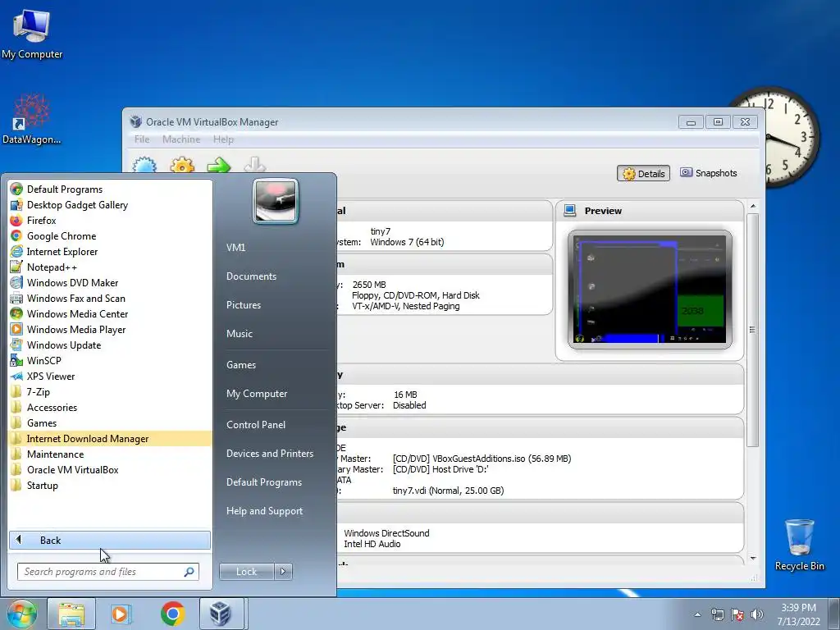Expand the 7-Zip folder
The image size is (840, 630).
point(111,391)
